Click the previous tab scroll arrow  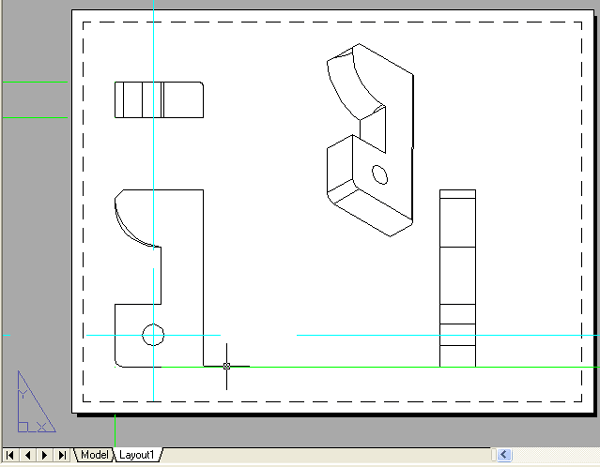click(28, 455)
